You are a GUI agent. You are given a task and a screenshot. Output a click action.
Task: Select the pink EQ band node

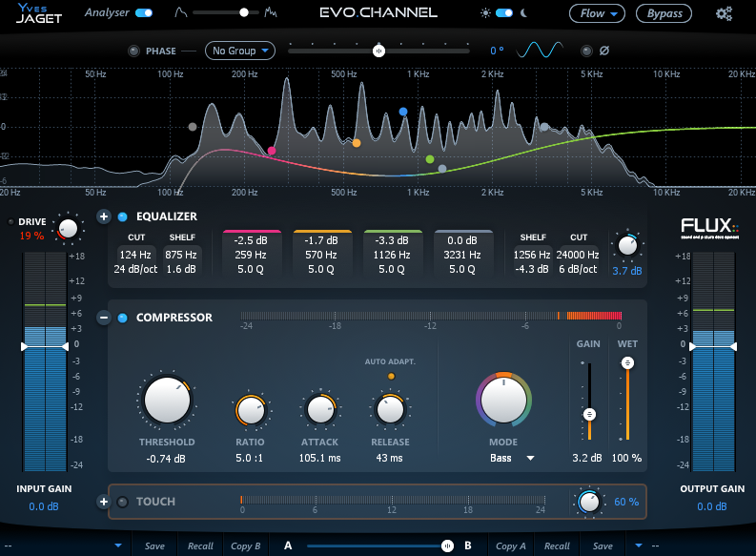tap(272, 151)
